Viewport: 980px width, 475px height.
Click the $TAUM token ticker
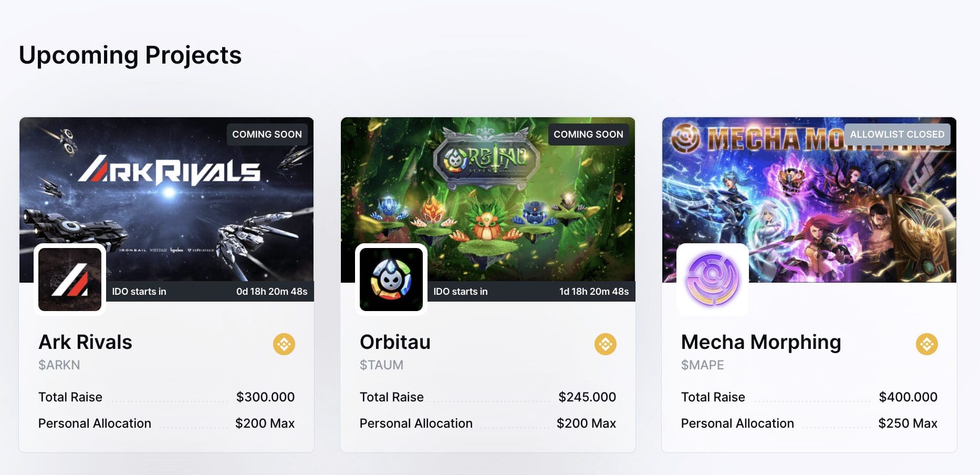[381, 365]
